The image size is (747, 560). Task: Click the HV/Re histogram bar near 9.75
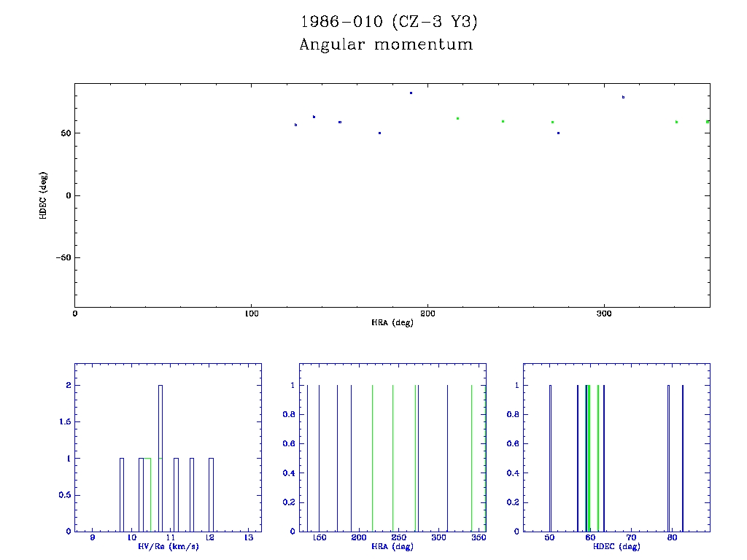(x=122, y=495)
